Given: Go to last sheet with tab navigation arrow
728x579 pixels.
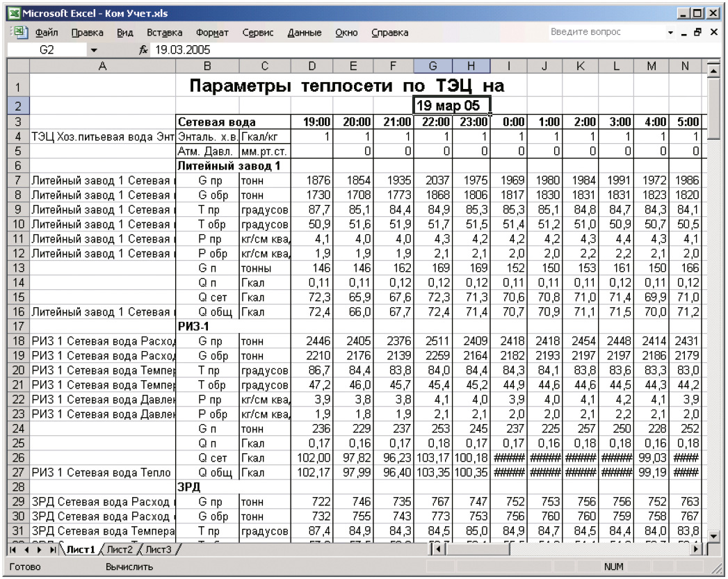Looking at the screenshot, I should point(53,550).
